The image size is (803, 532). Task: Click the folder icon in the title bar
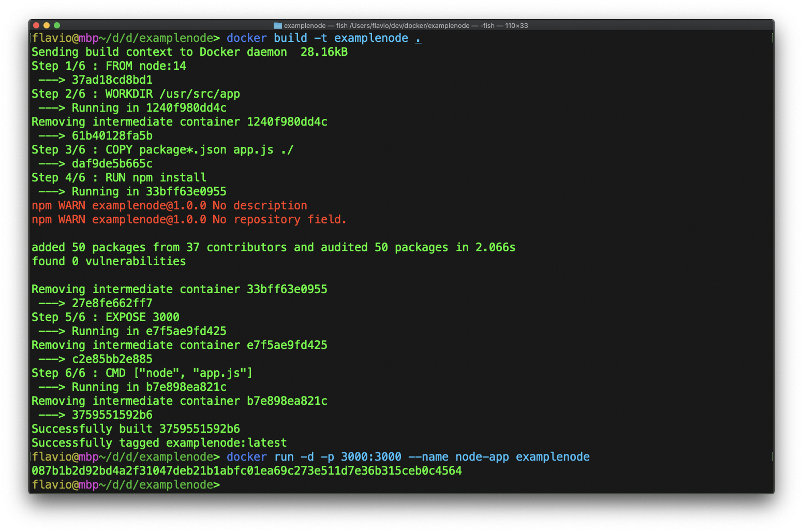click(278, 25)
